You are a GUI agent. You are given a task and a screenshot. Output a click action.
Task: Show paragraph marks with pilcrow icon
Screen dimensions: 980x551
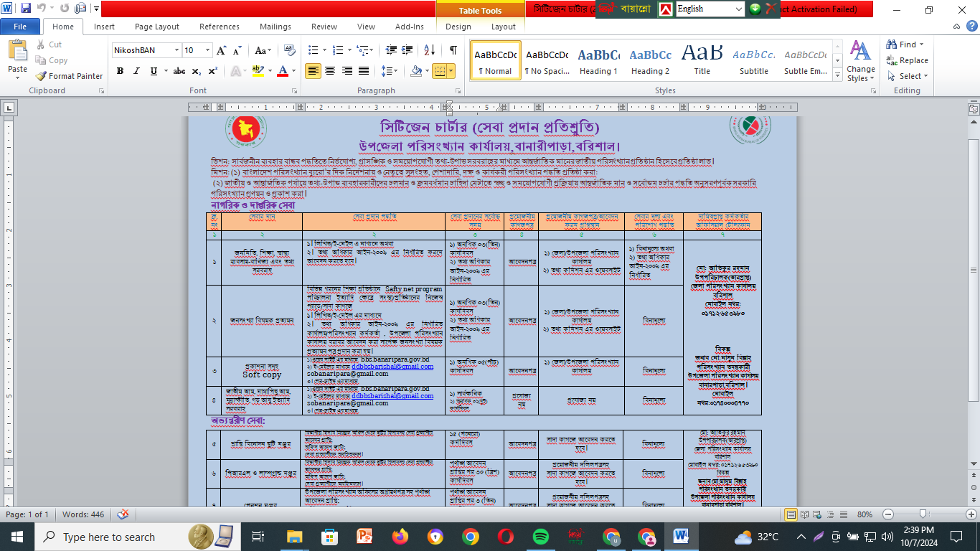453,50
